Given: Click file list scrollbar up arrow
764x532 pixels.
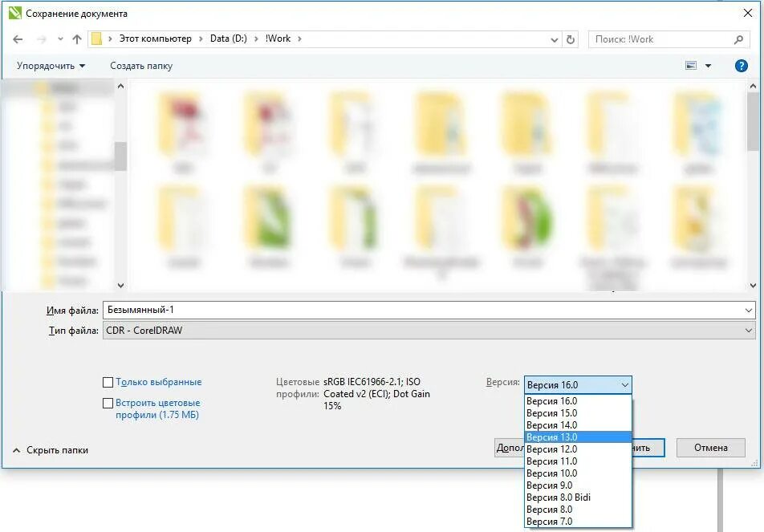Looking at the screenshot, I should tap(754, 86).
